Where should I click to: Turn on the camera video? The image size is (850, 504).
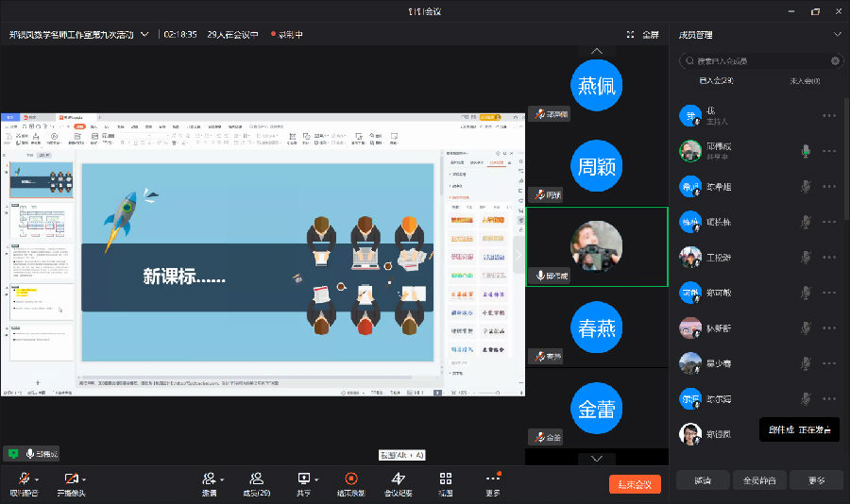click(71, 479)
